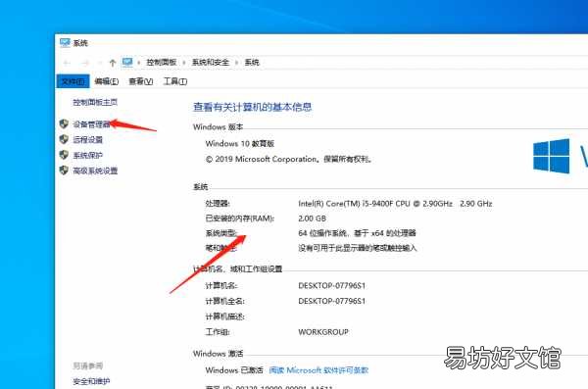Click the pen and touch value text
588x389 pixels.
point(358,248)
